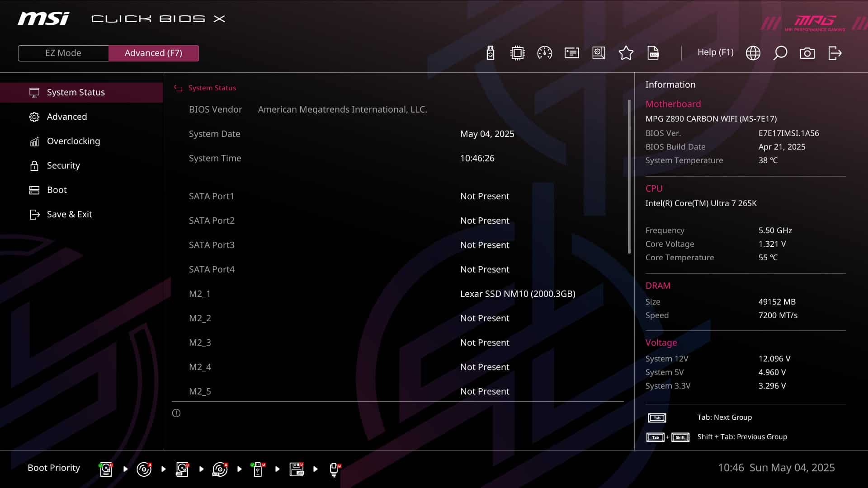Click the back arrow beside System Status breadcrumb
868x488 pixels.
tap(178, 88)
